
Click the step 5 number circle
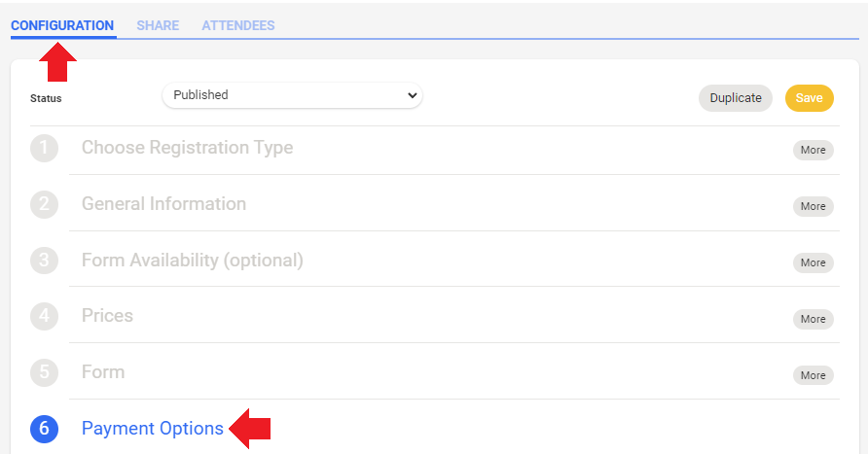pyautogui.click(x=44, y=373)
